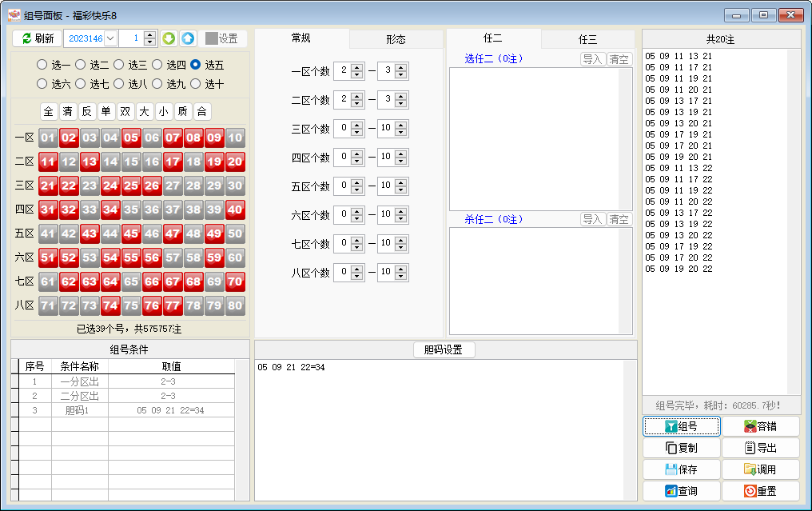The width and height of the screenshot is (812, 511).
Task: Toggle number ball 40
Action: tap(235, 210)
